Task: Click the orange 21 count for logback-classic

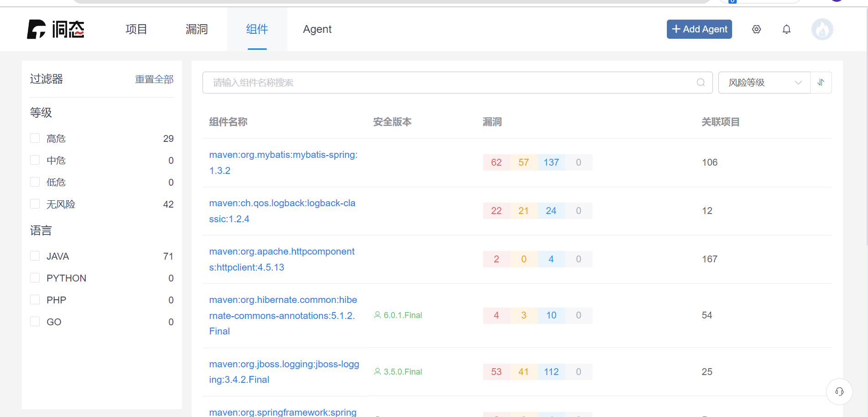Action: click(x=524, y=211)
